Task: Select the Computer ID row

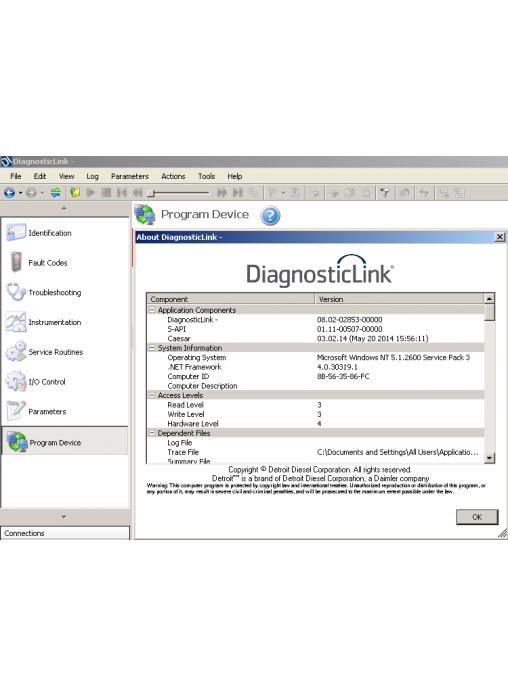Action: click(x=316, y=376)
